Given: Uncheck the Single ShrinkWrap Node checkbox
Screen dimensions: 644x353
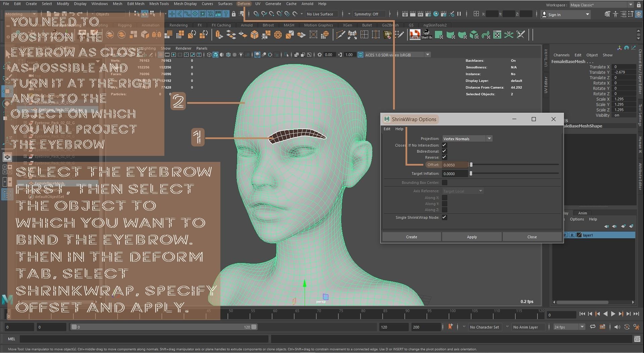Looking at the screenshot, I should point(444,217).
